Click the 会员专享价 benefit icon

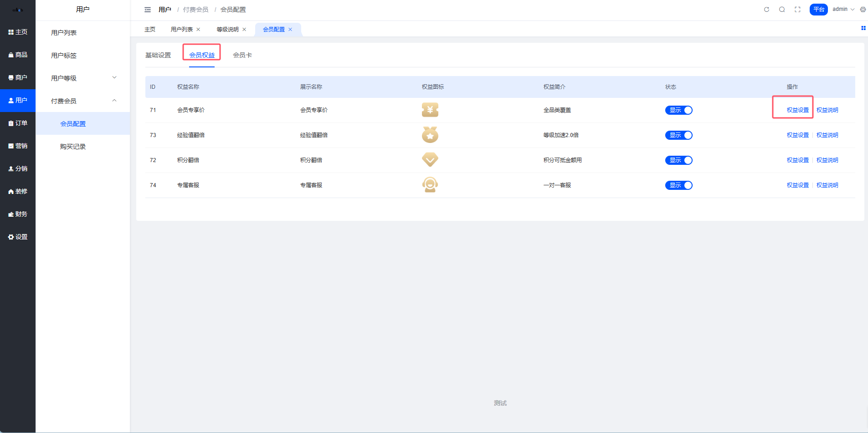(430, 110)
